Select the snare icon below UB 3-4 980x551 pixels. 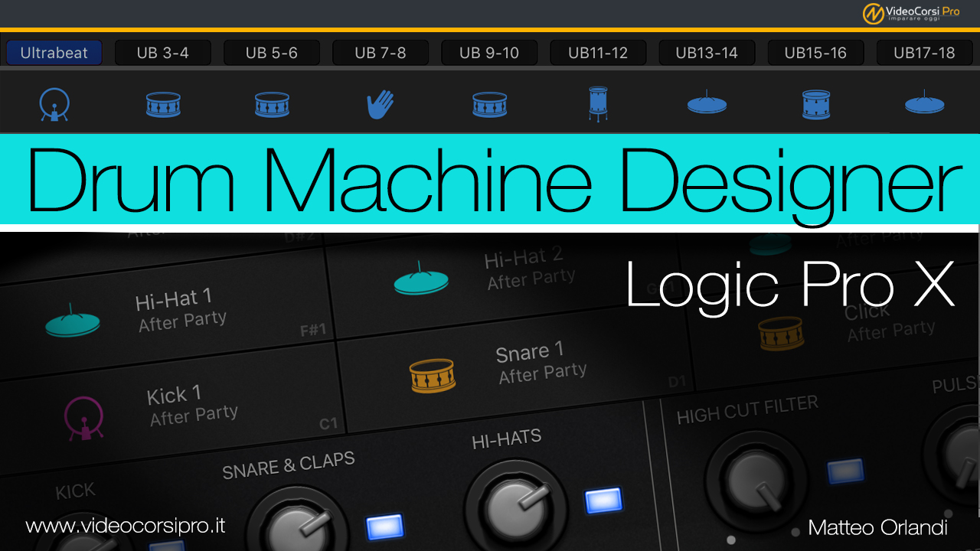tap(163, 105)
